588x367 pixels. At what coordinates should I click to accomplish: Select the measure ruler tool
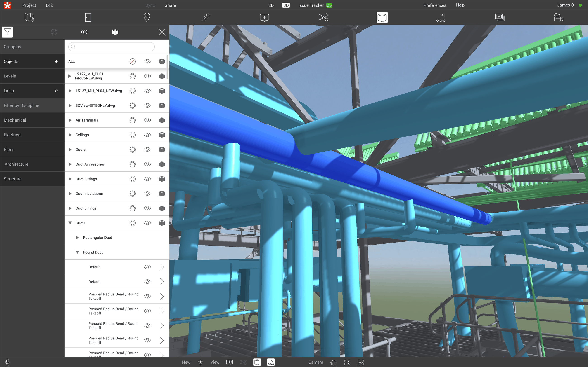(x=206, y=17)
